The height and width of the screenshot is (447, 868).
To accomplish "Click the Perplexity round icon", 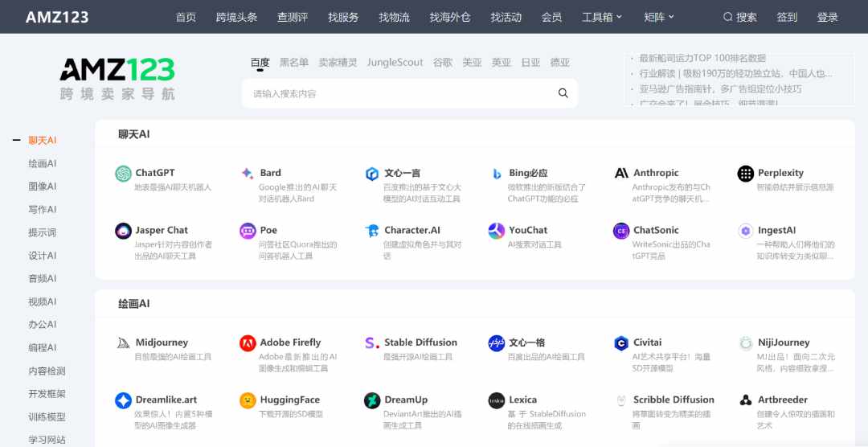I will pyautogui.click(x=746, y=174).
